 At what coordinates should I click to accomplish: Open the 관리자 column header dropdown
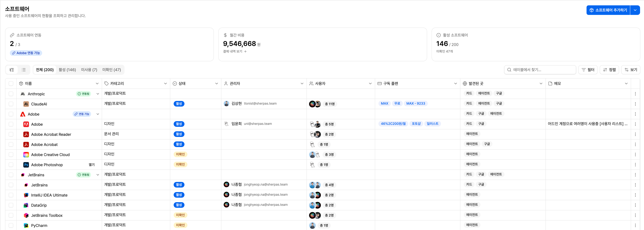coord(302,84)
